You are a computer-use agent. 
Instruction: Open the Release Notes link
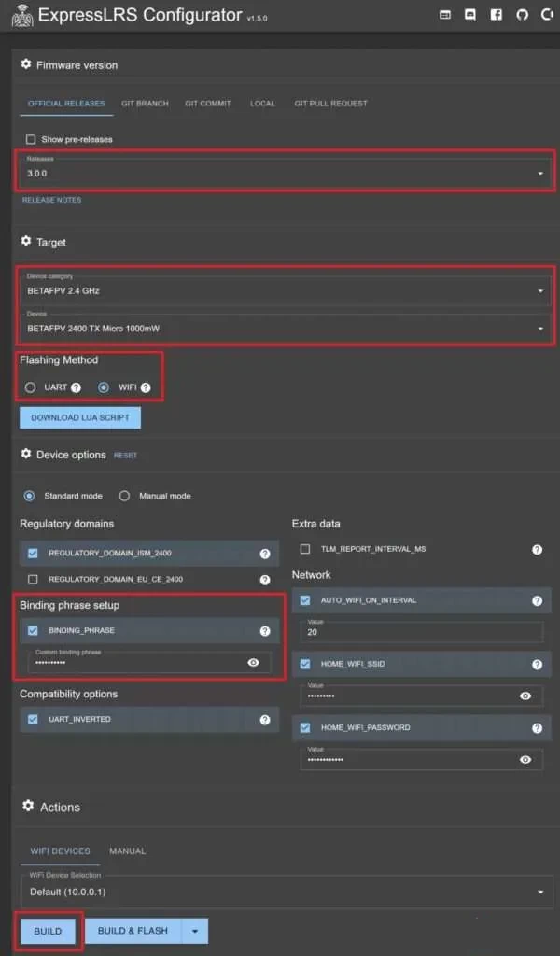[x=51, y=200]
